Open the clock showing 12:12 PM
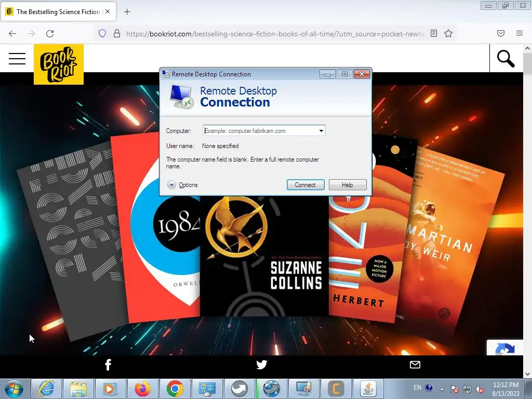Screen dimensions: 532x399 [506, 389]
